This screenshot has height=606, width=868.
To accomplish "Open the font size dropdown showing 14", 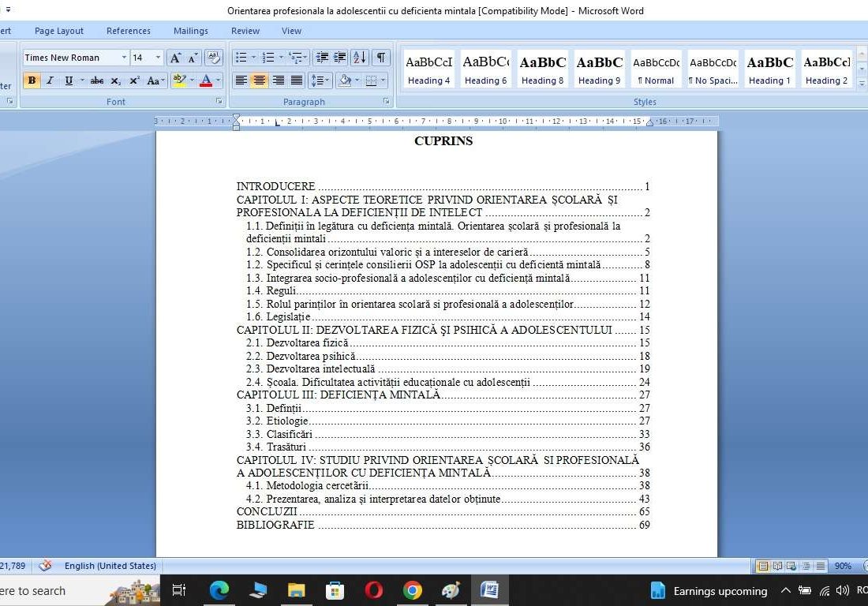I will point(157,58).
